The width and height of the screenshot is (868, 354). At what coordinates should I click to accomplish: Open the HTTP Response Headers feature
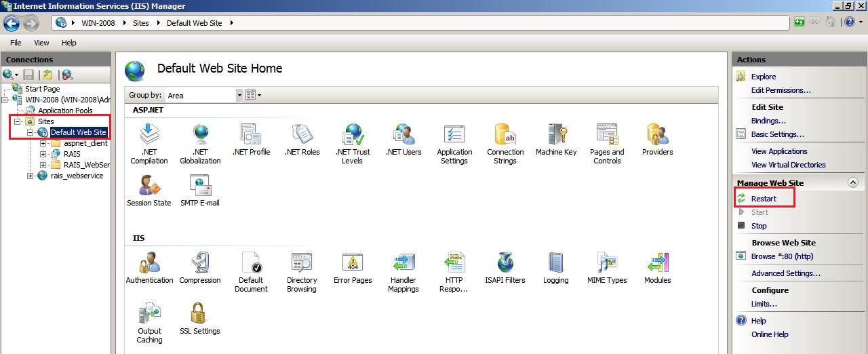454,272
